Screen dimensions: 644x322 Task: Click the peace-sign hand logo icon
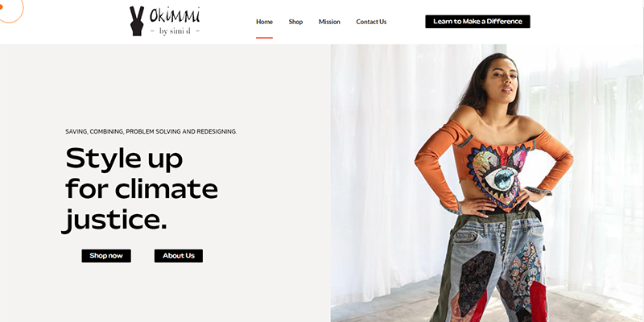click(137, 21)
